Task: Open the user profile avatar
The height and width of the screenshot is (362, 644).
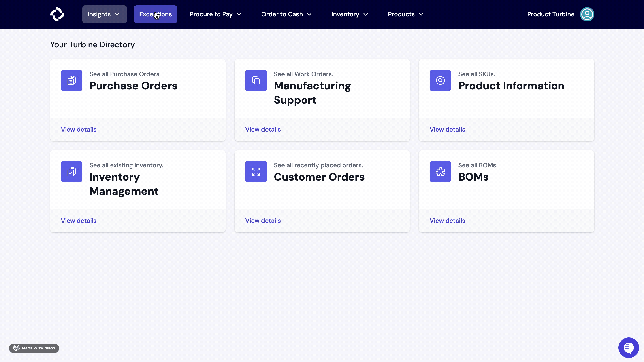Action: click(587, 14)
